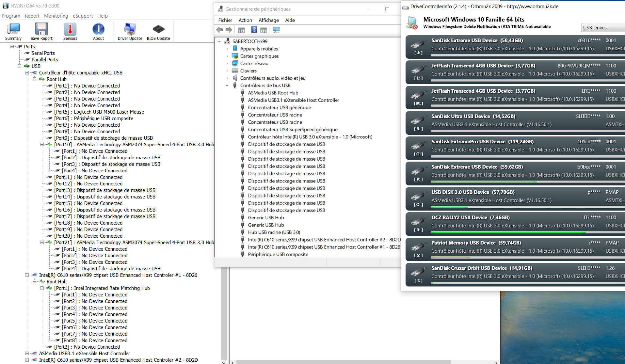The height and width of the screenshot is (364, 625).
Task: Select Serial Ports in HWiNFO tree
Action: pos(43,53)
